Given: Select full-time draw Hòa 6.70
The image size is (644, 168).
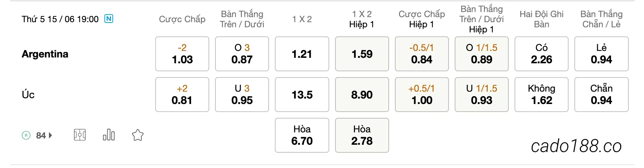Looking at the screenshot, I should (302, 135).
